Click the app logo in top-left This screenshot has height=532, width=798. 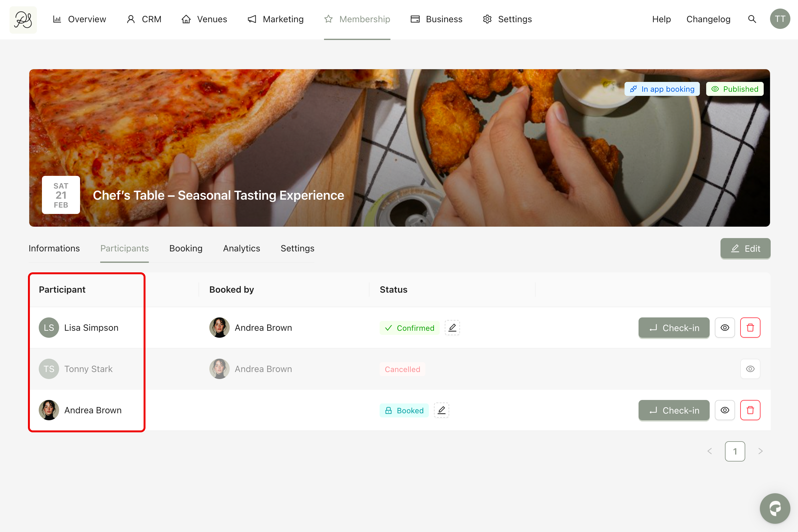coord(23,20)
